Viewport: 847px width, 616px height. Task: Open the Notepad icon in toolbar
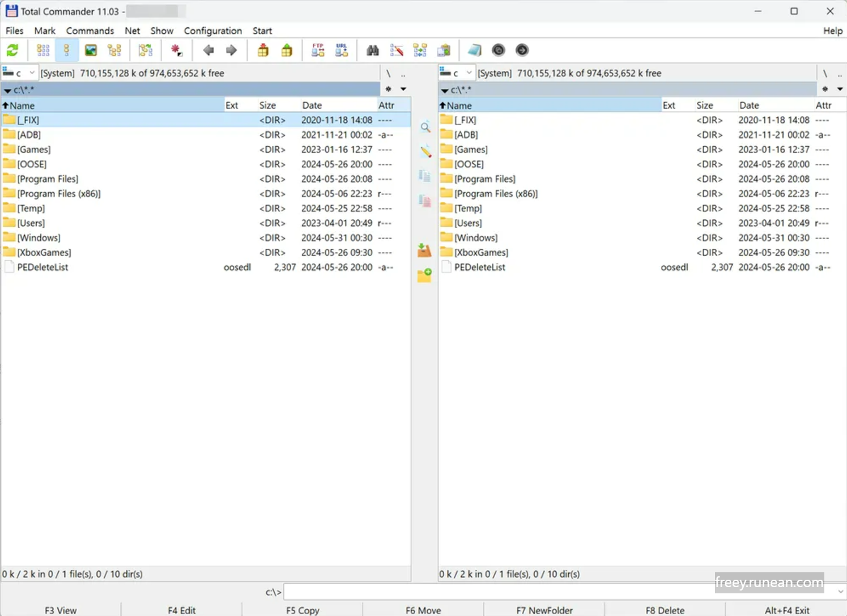pyautogui.click(x=474, y=50)
